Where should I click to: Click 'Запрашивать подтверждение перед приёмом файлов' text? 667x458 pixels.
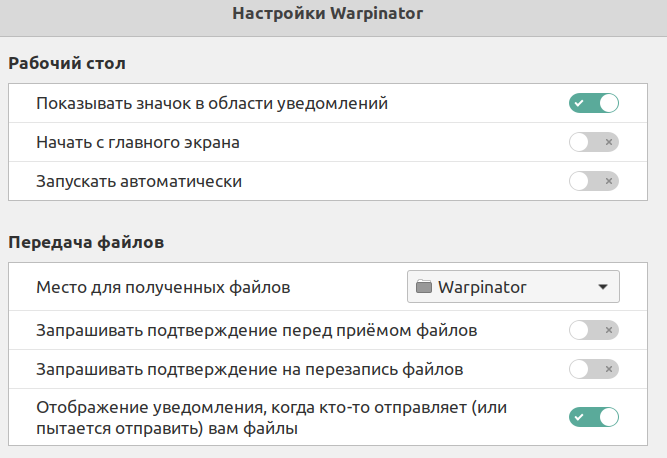256,329
